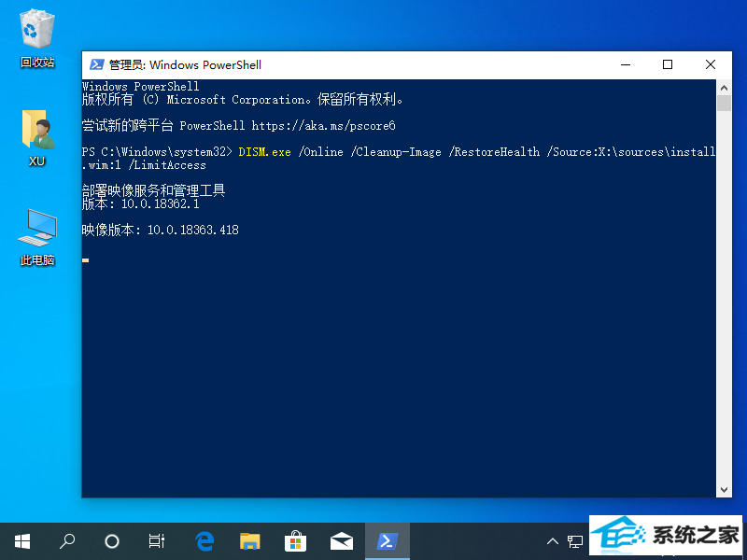Open Task View on taskbar
The image size is (747, 560).
tap(156, 541)
